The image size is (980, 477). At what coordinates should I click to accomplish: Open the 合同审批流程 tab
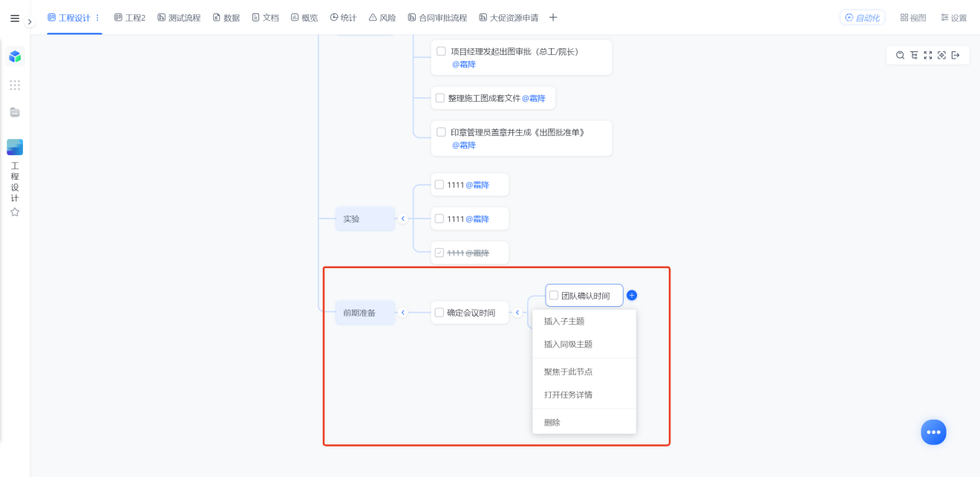[x=438, y=18]
